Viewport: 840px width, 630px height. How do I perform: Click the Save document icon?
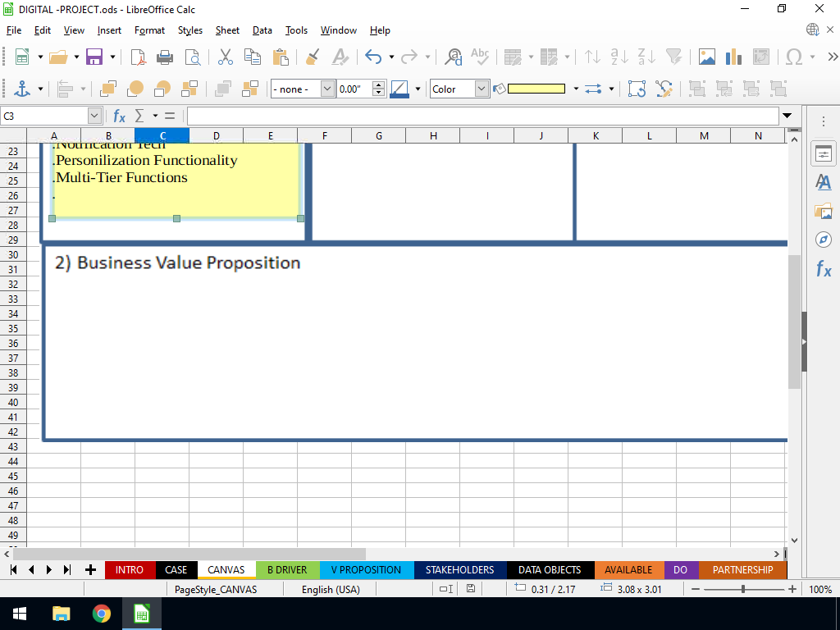point(94,57)
